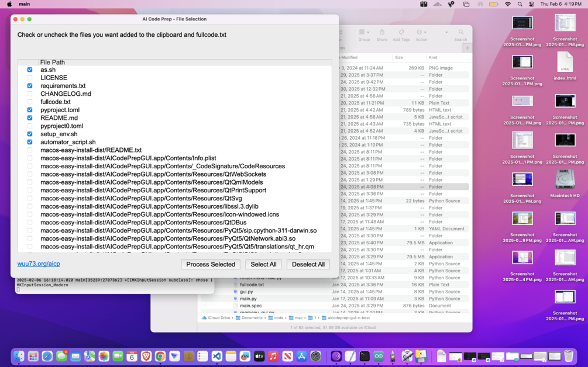This screenshot has height=367, width=588.
Task: Check the pyproject0.toml checkbox
Action: point(30,126)
